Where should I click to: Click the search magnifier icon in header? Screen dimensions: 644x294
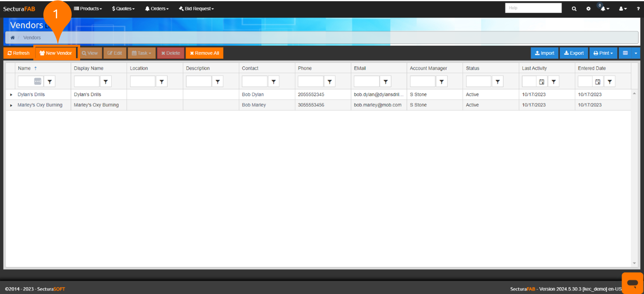tap(574, 9)
